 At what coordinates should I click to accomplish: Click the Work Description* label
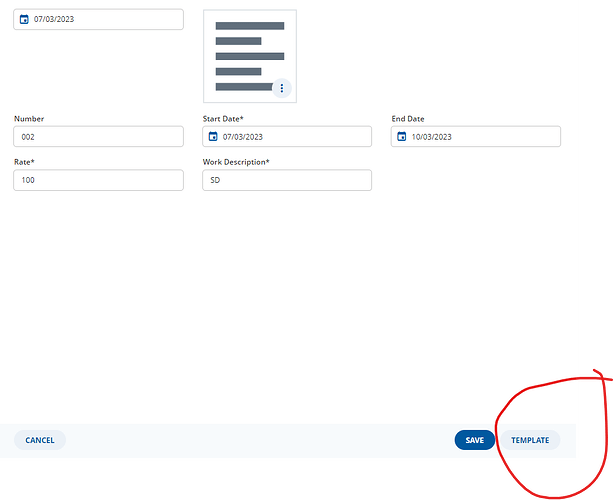[236, 162]
